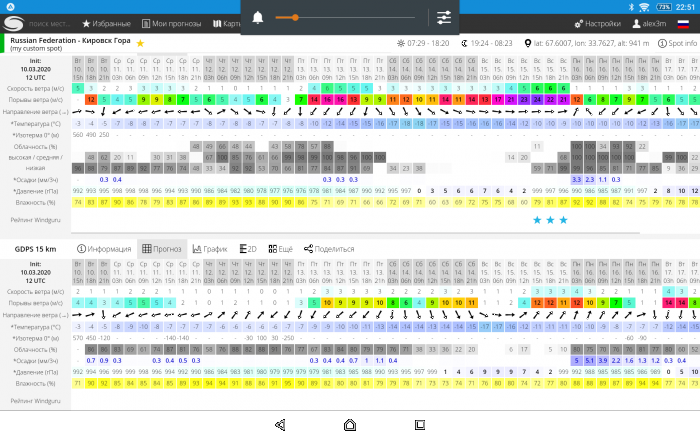The height and width of the screenshot is (437, 700).
Task: Tap Android back navigation button
Action: tap(280, 425)
